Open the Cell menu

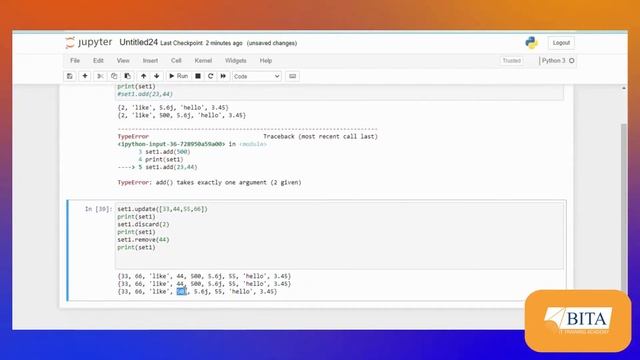tap(176, 60)
